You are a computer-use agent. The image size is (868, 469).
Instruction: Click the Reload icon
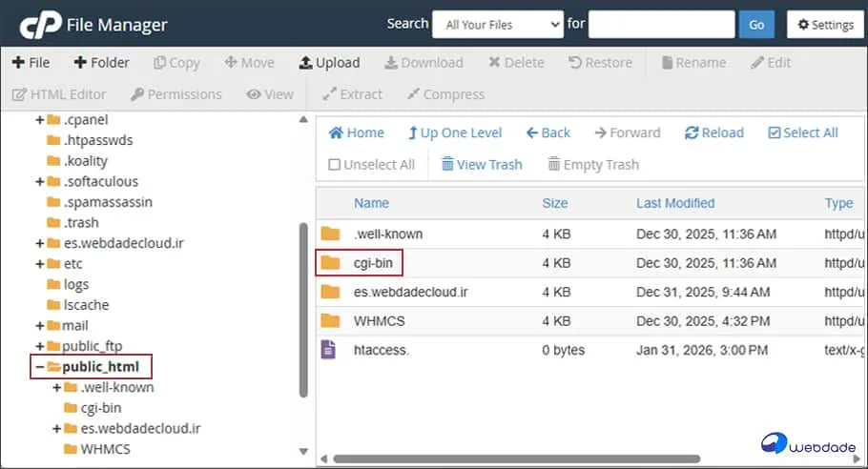pyautogui.click(x=692, y=133)
